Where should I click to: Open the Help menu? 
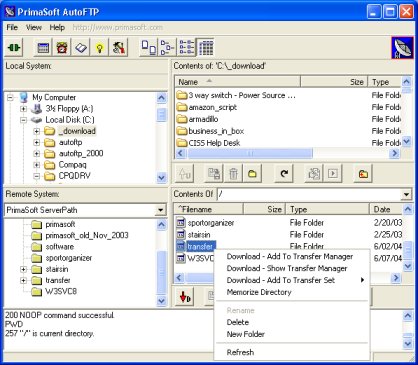pyautogui.click(x=57, y=27)
